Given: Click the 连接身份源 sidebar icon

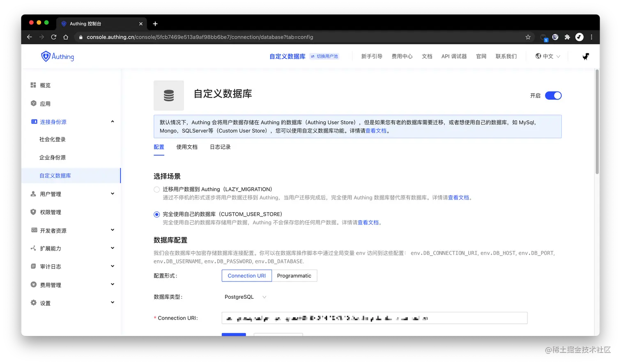Looking at the screenshot, I should tap(34, 121).
